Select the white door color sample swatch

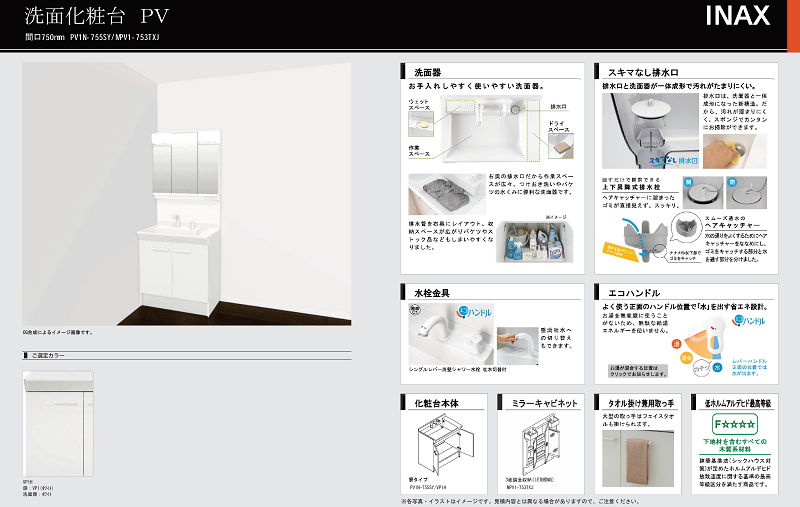point(58,424)
